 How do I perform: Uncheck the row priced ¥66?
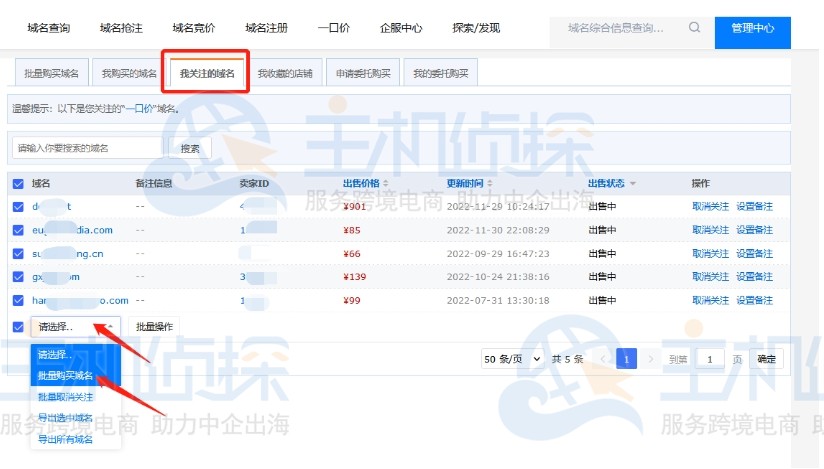point(18,253)
